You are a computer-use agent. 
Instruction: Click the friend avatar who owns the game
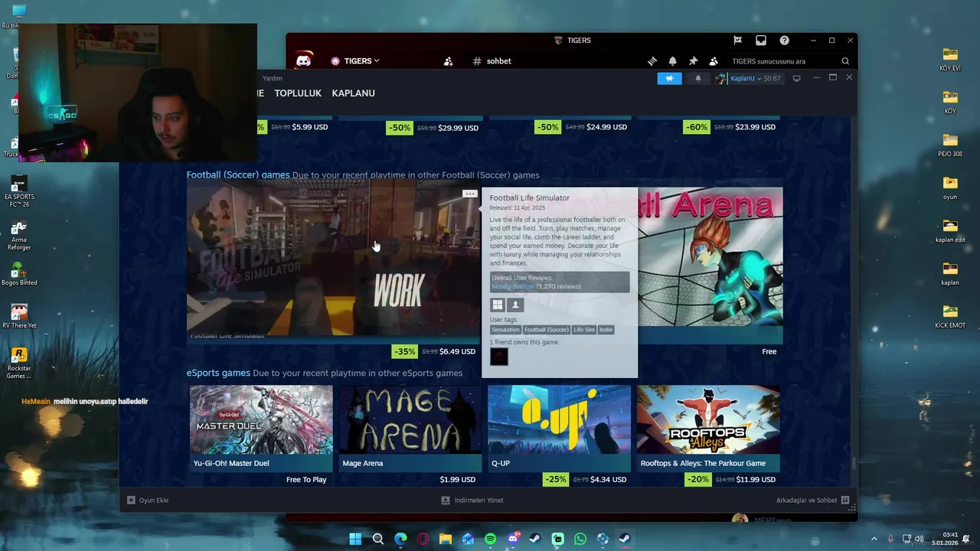tap(499, 357)
